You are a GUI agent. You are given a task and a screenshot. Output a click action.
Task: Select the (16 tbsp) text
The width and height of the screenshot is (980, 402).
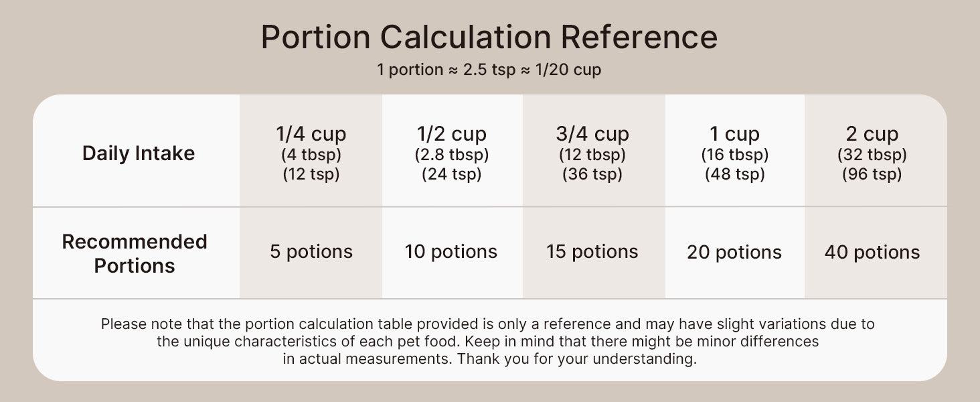(735, 155)
